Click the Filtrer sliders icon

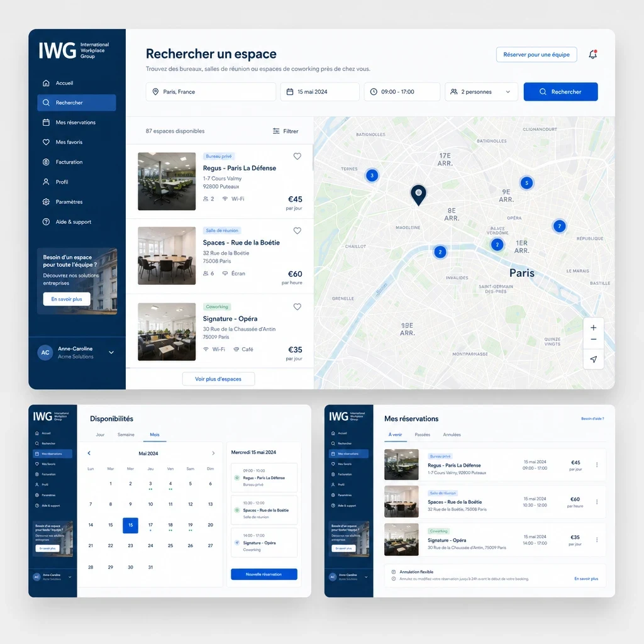click(276, 131)
